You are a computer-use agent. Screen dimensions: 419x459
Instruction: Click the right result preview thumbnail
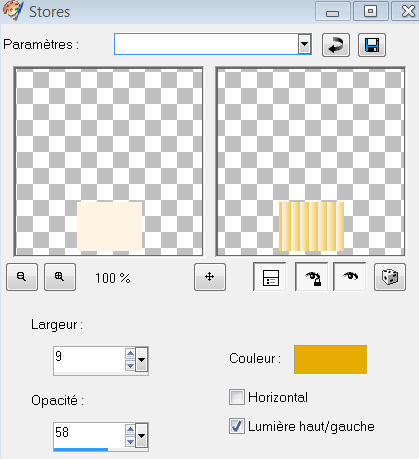click(x=310, y=162)
